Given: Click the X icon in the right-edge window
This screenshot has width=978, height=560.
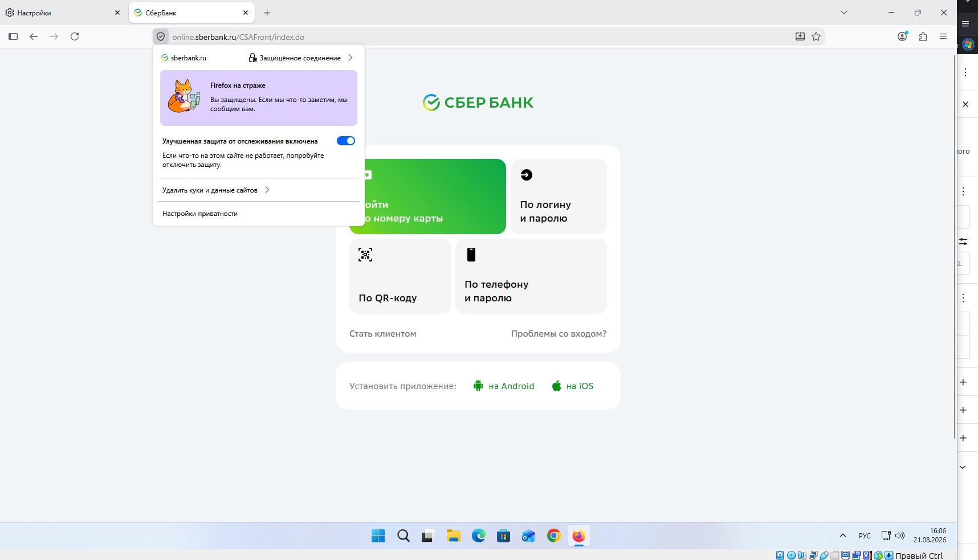Looking at the screenshot, I should tap(965, 104).
